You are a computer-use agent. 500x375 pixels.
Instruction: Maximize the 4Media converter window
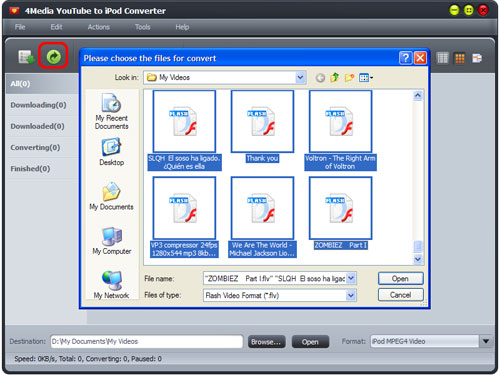click(468, 11)
